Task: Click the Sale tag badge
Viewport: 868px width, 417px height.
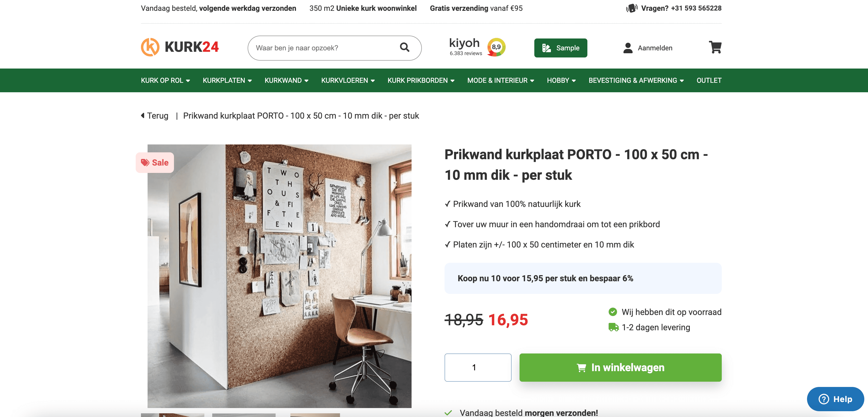Action: coord(155,163)
